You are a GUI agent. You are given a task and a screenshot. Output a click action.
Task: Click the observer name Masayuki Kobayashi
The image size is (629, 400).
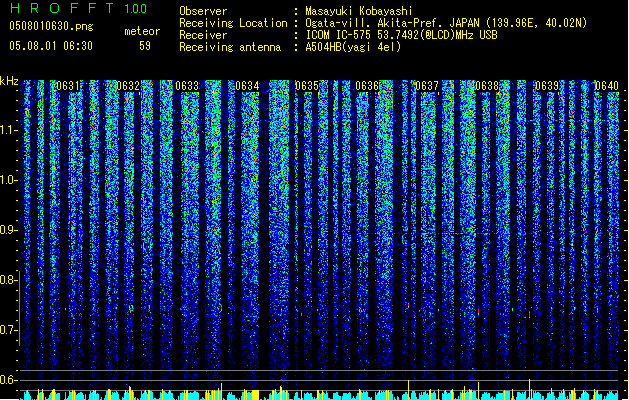[359, 11]
